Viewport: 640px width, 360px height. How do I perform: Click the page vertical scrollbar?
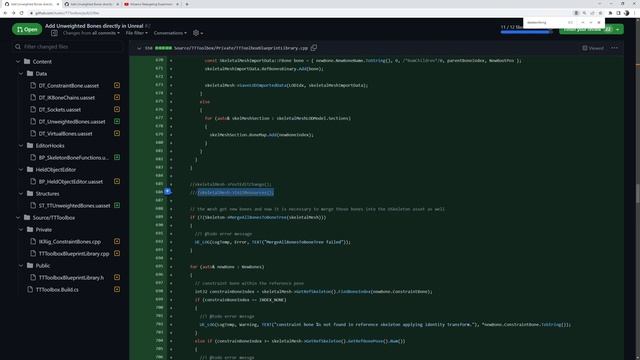coord(638,192)
